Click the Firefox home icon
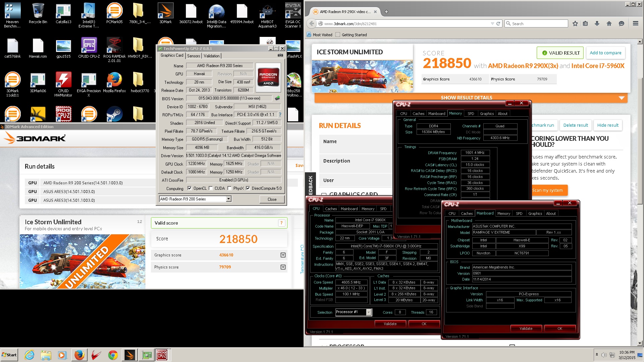The image size is (644, 362). (x=609, y=23)
